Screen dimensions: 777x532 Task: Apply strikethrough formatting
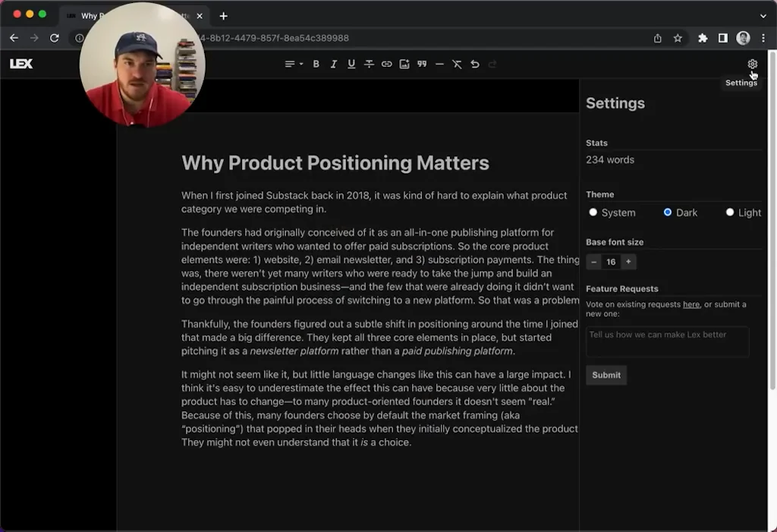(x=370, y=64)
